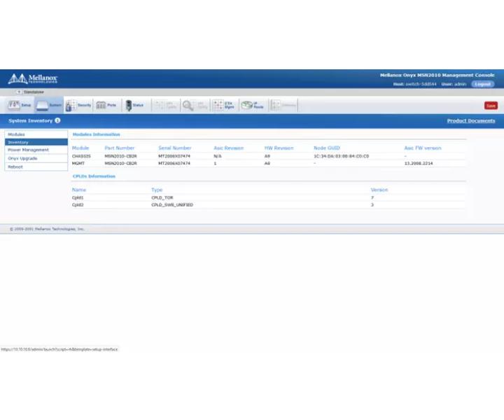
Task: Select the CHASSIS module cell
Action: 81,156
